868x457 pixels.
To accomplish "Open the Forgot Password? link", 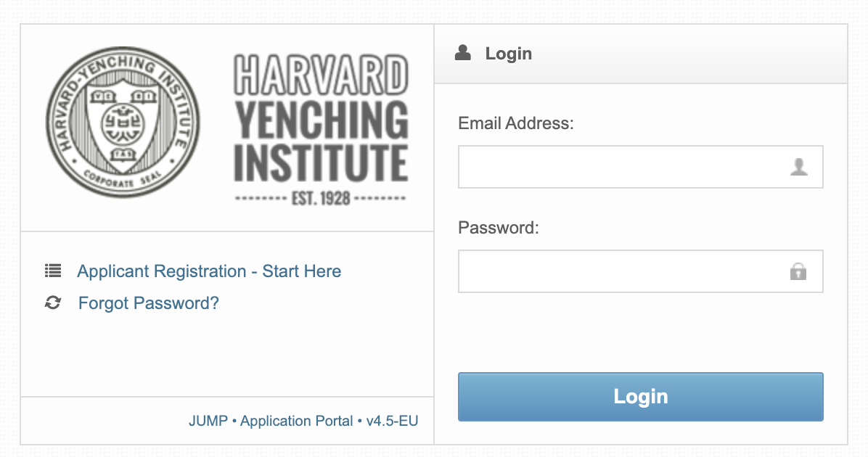I will [148, 303].
